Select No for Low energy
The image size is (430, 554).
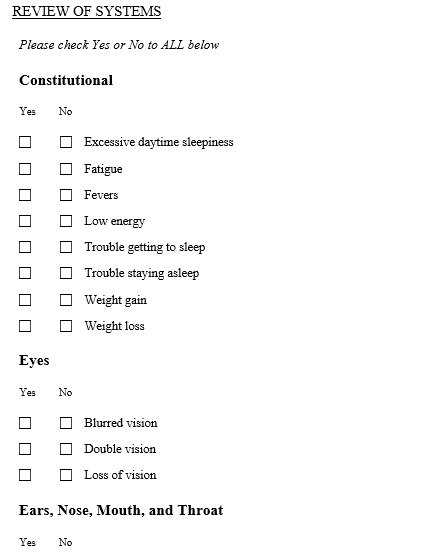66,221
